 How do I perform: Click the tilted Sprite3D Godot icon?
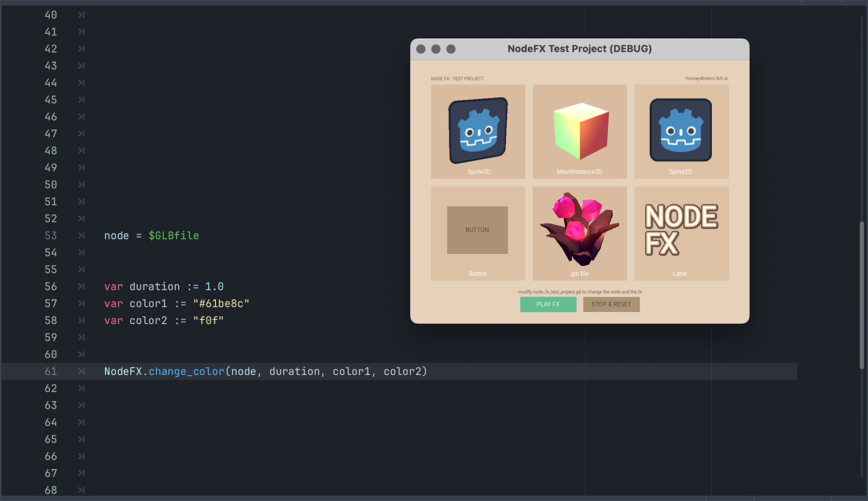point(478,130)
